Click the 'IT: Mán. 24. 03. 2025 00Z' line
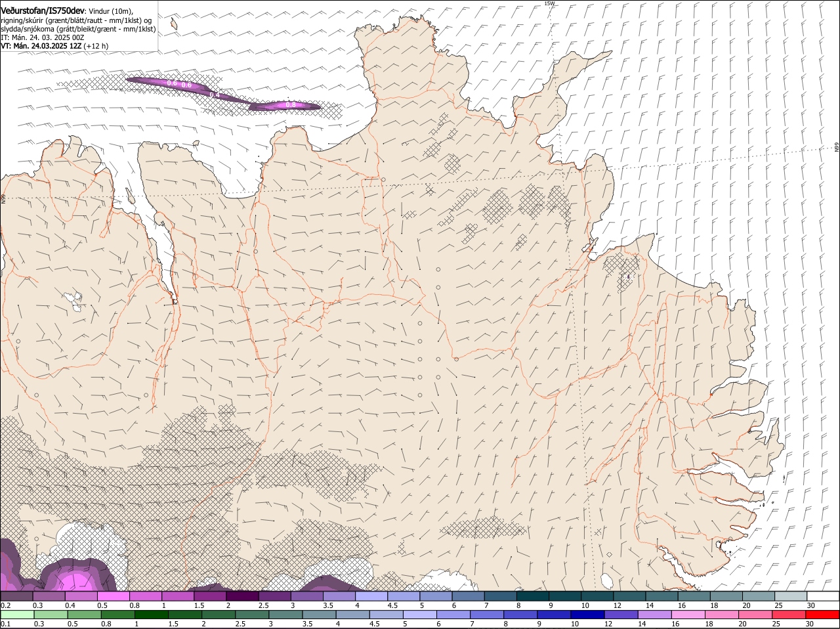The image size is (840, 629). click(42, 37)
